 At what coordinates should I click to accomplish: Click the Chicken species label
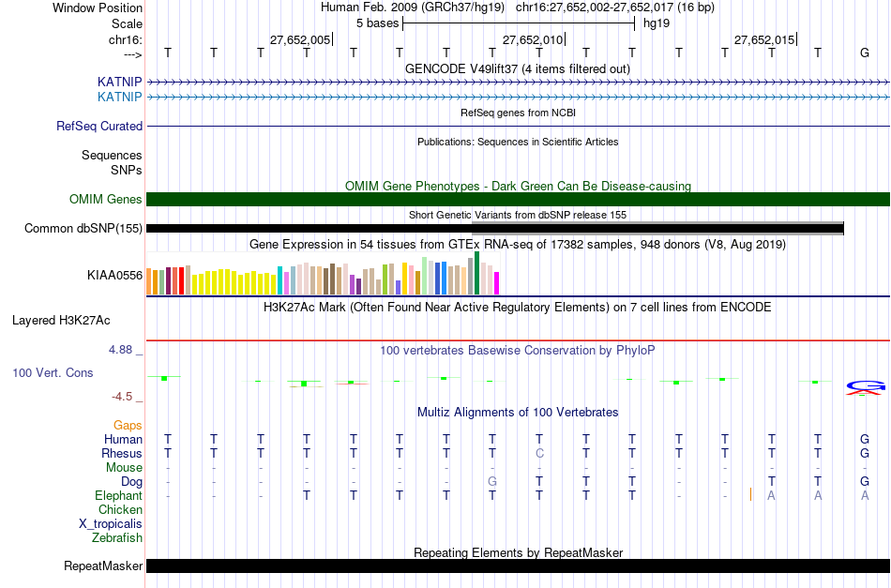click(x=120, y=509)
